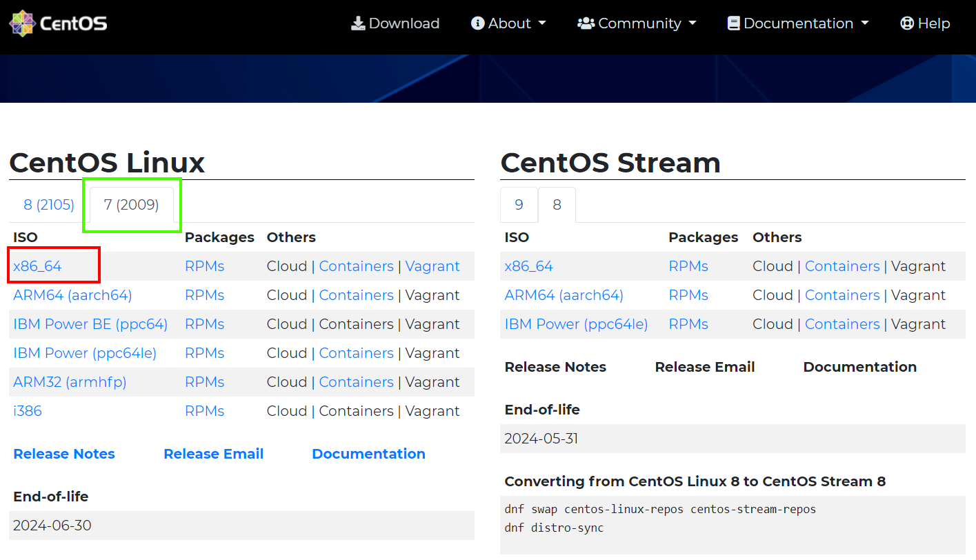The image size is (976, 560).
Task: Click the Release Email link
Action: tap(213, 454)
